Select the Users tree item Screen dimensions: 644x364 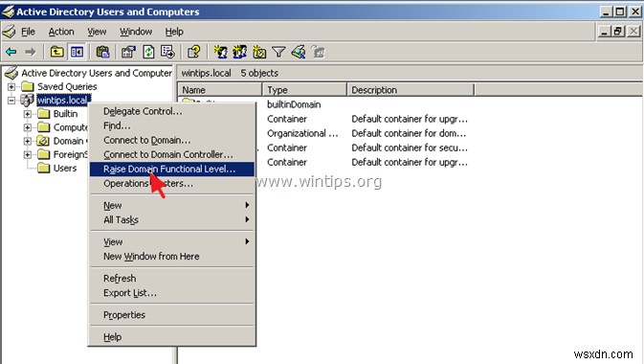point(65,168)
